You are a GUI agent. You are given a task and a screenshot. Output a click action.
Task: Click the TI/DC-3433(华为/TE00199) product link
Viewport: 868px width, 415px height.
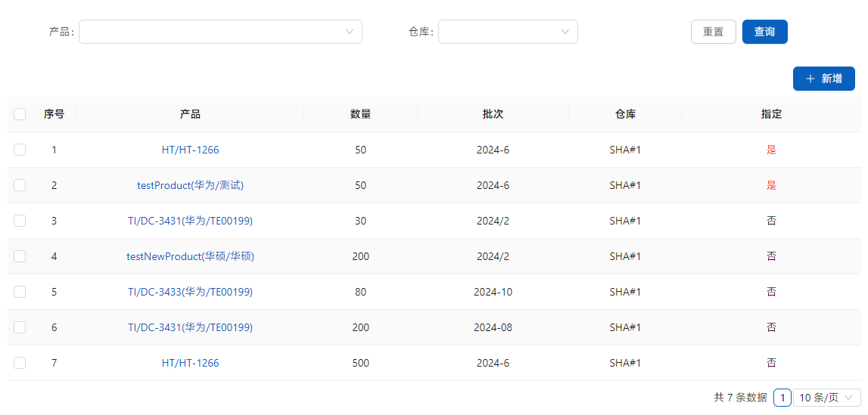(x=190, y=292)
